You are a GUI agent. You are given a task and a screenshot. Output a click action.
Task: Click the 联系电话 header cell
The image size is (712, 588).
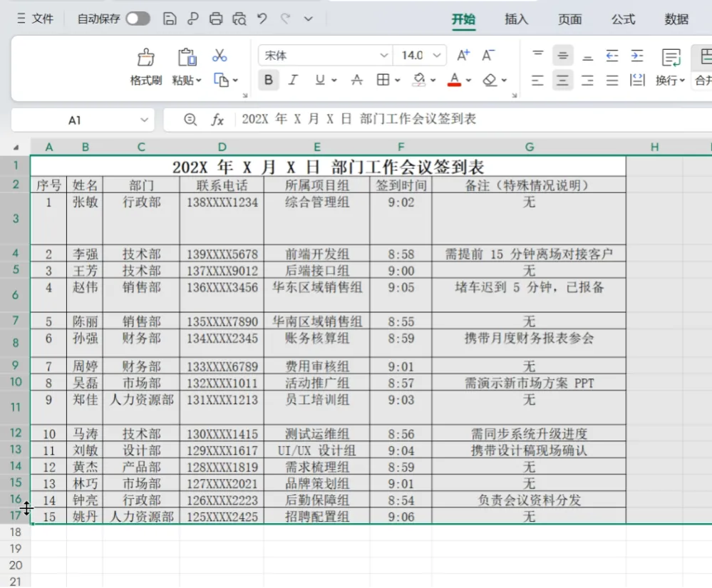coord(222,185)
